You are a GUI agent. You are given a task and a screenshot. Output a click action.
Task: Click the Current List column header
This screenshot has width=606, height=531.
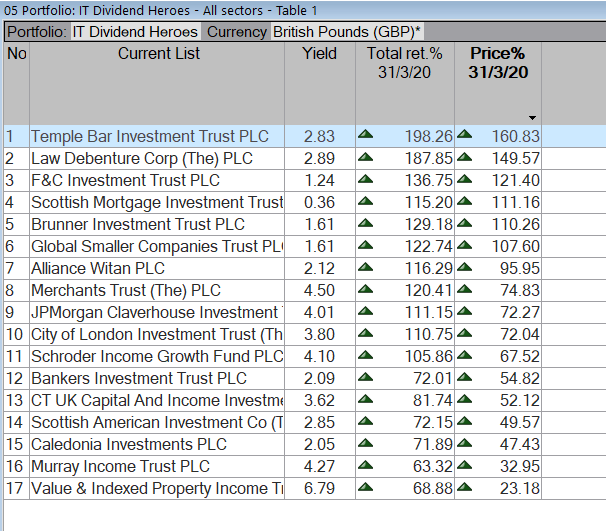coord(158,54)
